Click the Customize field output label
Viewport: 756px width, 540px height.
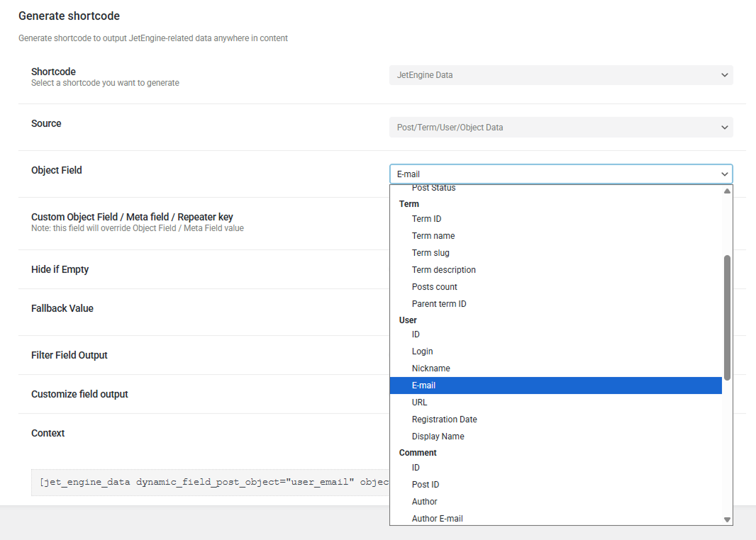79,394
